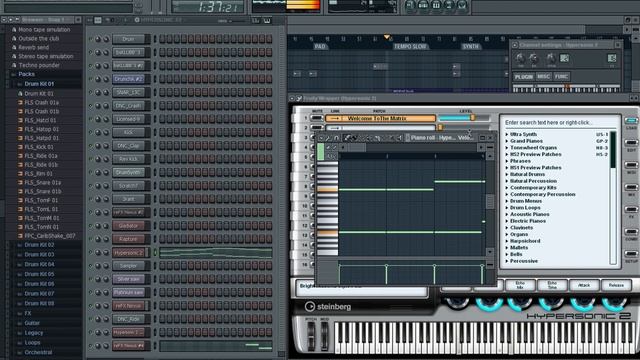Click the Fruity Wrapper window menu arrow icon

(292, 98)
